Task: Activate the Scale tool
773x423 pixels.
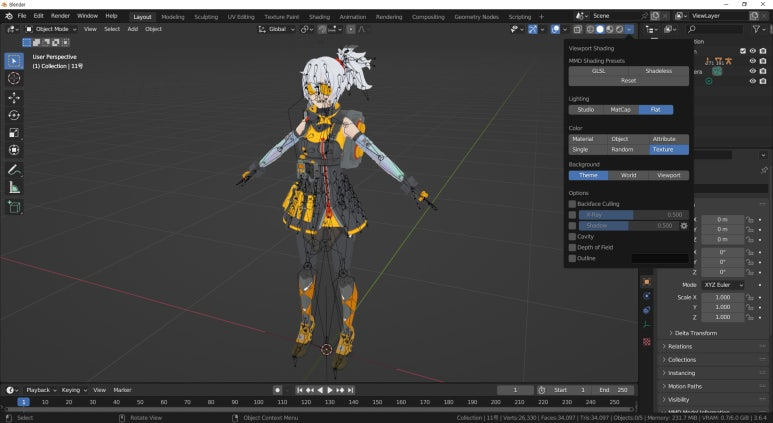Action: point(14,133)
